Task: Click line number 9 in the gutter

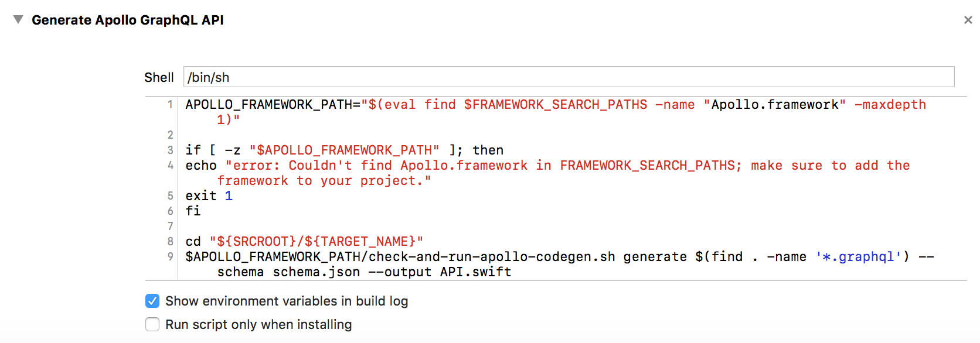Action: tap(171, 256)
